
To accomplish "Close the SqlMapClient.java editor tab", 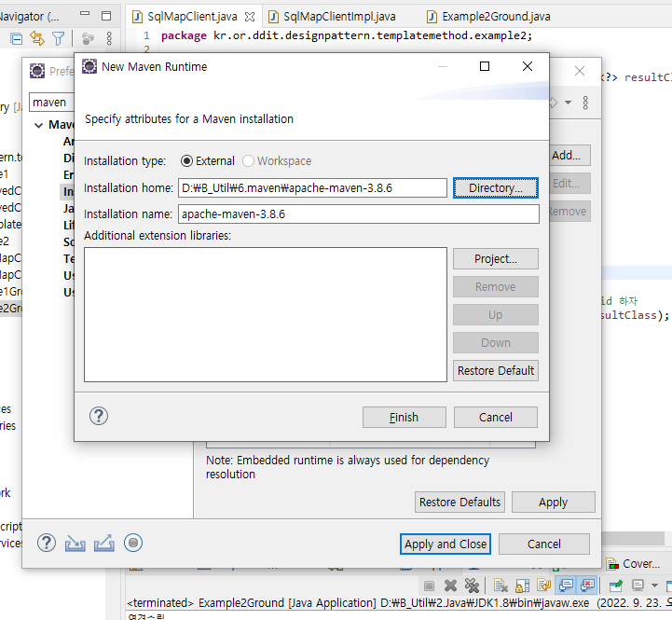I will (x=250, y=17).
